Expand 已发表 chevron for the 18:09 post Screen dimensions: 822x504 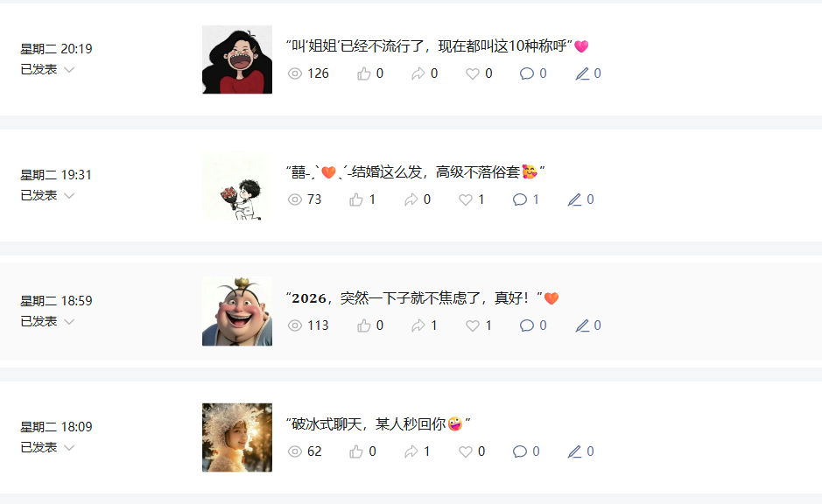69,447
